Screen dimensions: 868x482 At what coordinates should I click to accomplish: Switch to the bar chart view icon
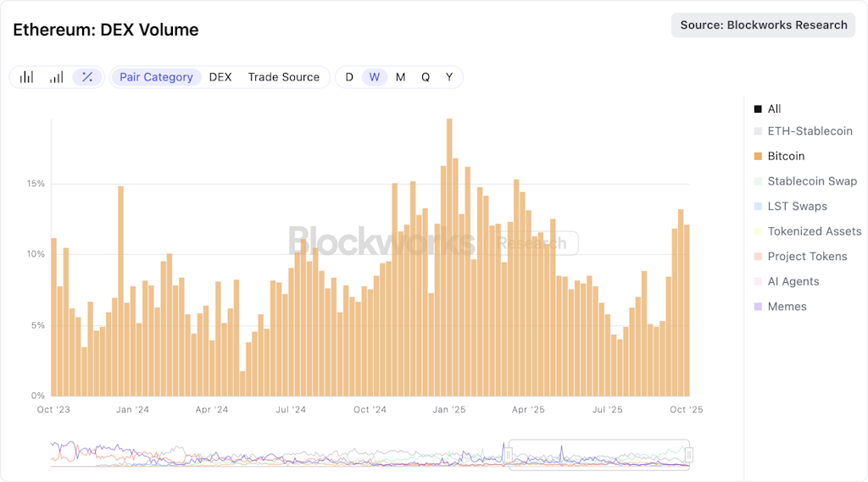point(27,77)
